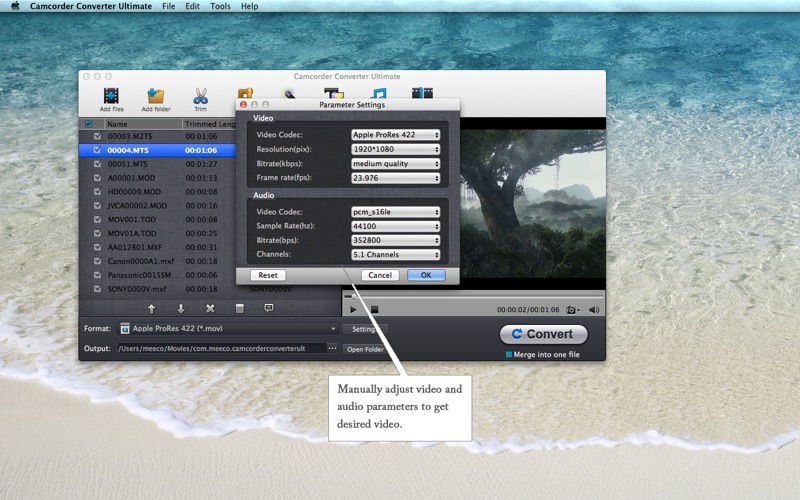Uncheck the A00001.MOD file checkbox
The height and width of the screenshot is (500, 800).
(97, 178)
